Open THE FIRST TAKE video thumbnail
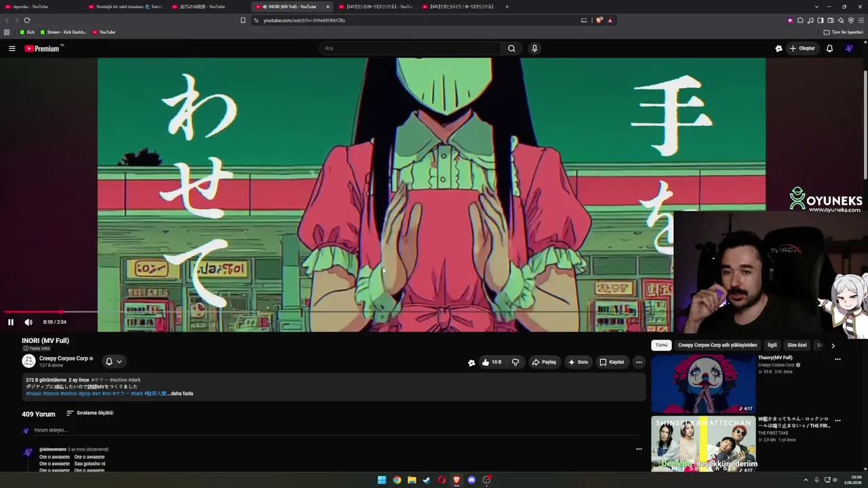Image resolution: width=868 pixels, height=488 pixels. pyautogui.click(x=703, y=445)
